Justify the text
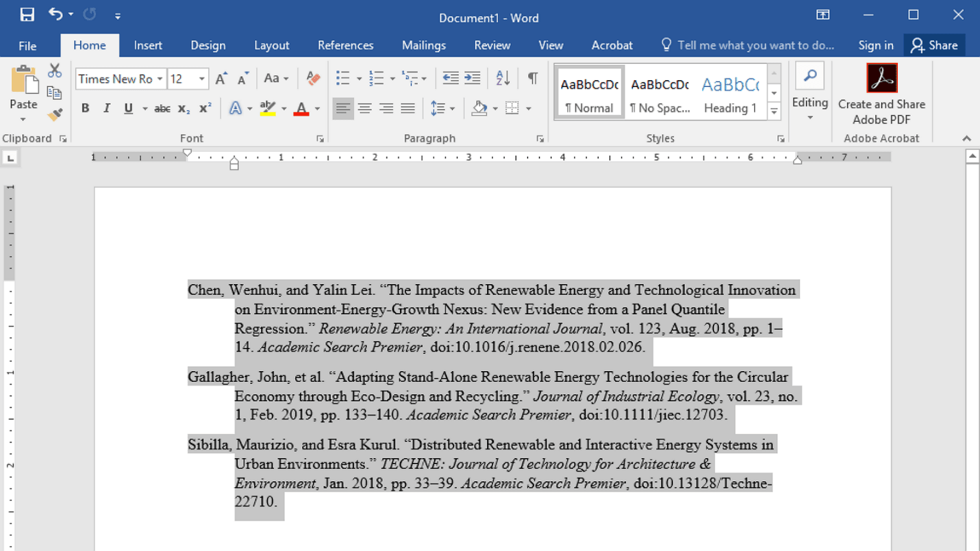 pos(408,109)
